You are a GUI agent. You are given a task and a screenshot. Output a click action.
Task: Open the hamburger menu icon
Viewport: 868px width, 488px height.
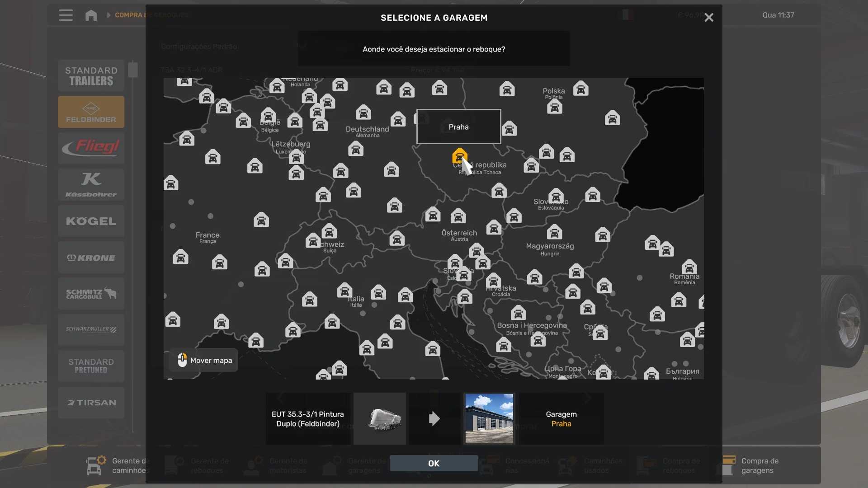point(66,15)
